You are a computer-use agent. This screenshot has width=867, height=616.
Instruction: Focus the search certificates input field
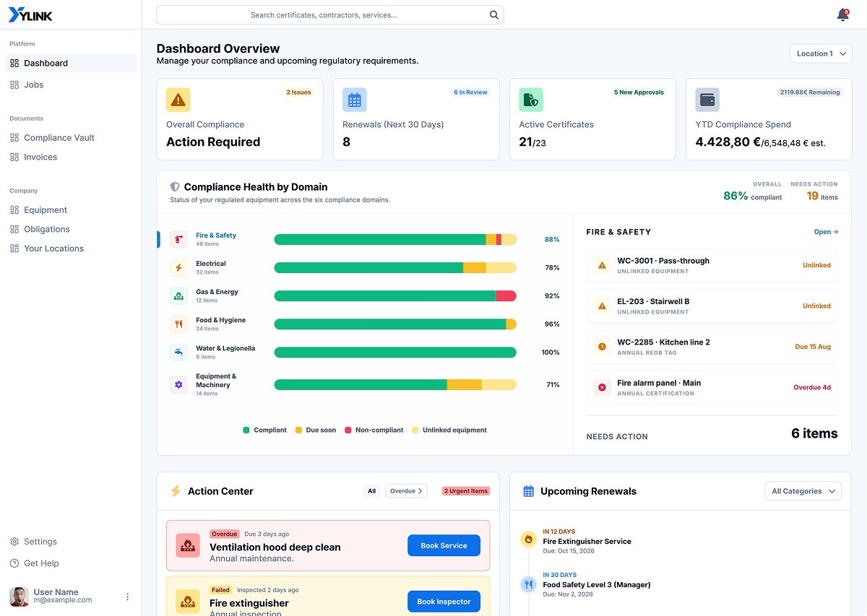pyautogui.click(x=329, y=15)
